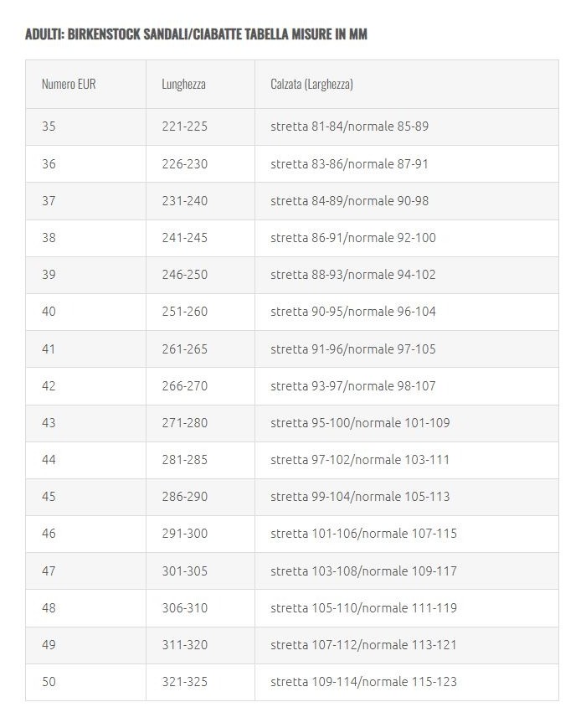Click width cell stretta 101-106/normale 107-115

coord(363,533)
